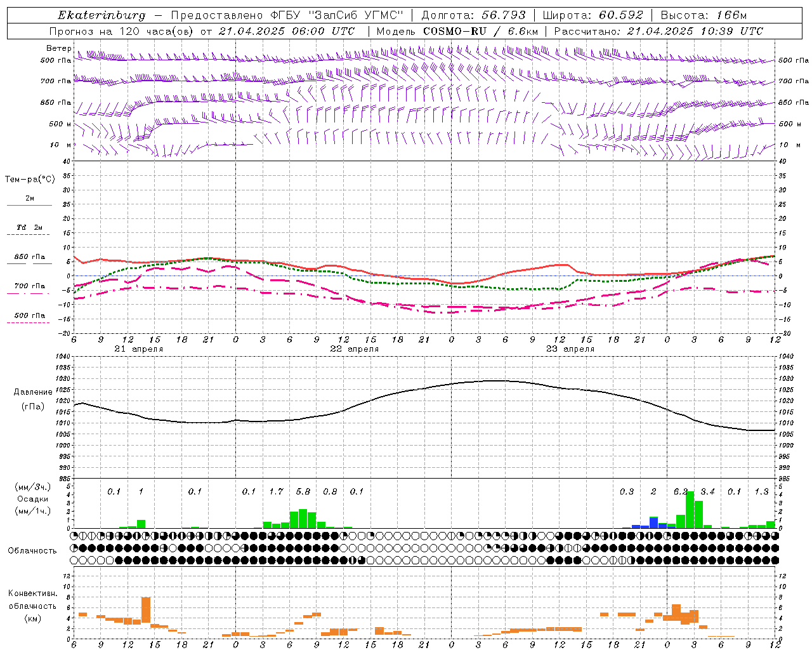This screenshot has height=650, width=812.
Task: Click the "(км)" convective cloud unit label
Action: (33, 618)
